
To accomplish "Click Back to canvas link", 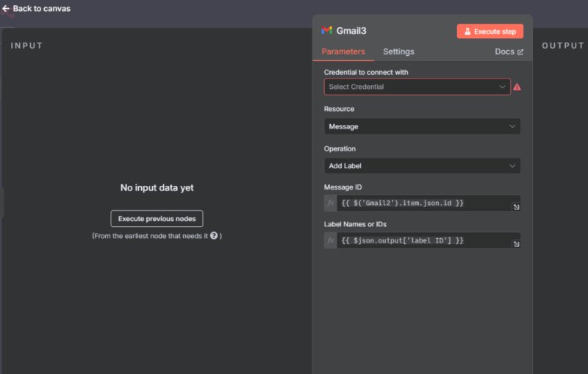I will coord(36,8).
